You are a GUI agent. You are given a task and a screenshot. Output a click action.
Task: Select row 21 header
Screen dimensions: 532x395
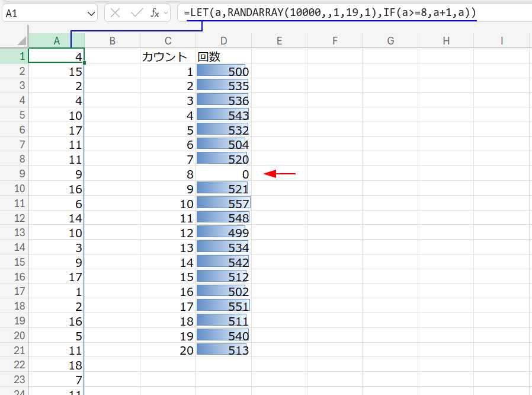point(14,350)
